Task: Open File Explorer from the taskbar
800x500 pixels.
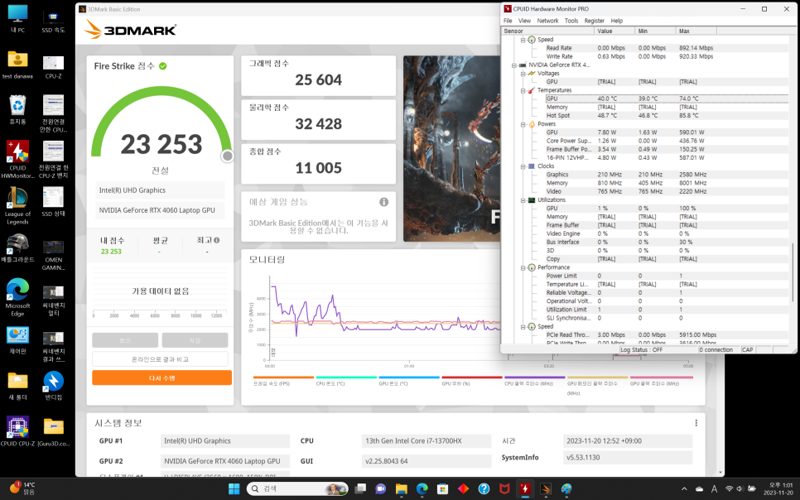Action: pyautogui.click(x=401, y=489)
